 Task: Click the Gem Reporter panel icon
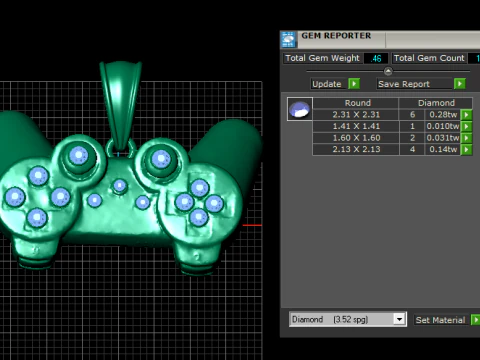click(288, 40)
